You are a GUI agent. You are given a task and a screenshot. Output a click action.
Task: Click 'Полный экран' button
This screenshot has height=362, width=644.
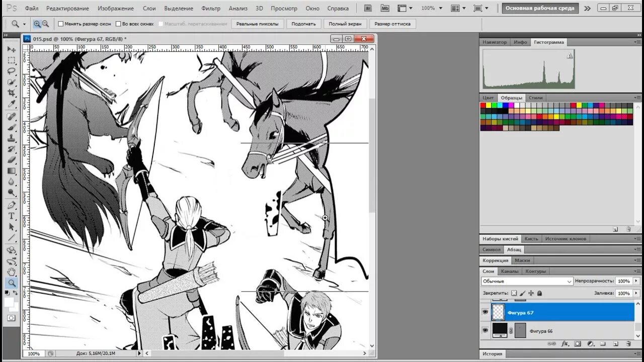tap(345, 24)
